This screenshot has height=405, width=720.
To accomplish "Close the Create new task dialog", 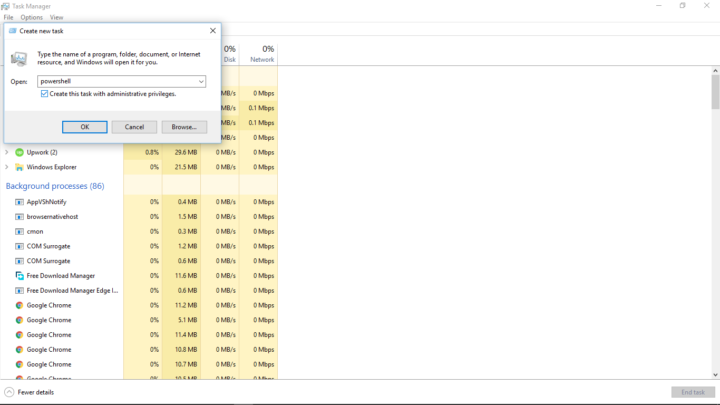I will click(x=213, y=31).
